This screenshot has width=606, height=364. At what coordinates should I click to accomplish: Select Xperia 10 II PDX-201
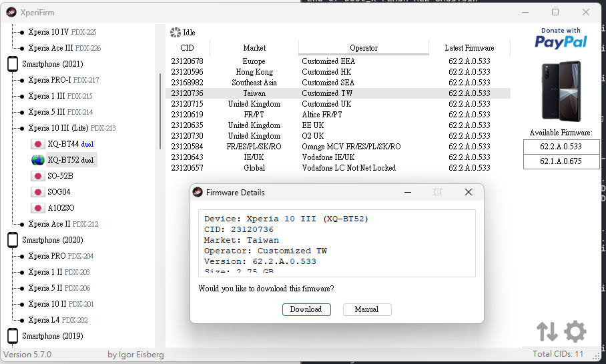61,304
